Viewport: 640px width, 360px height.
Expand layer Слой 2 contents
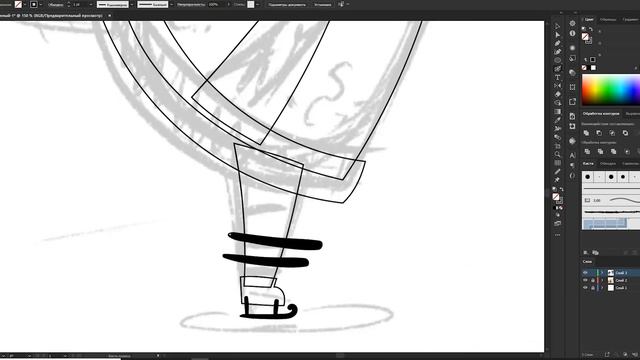[602, 280]
